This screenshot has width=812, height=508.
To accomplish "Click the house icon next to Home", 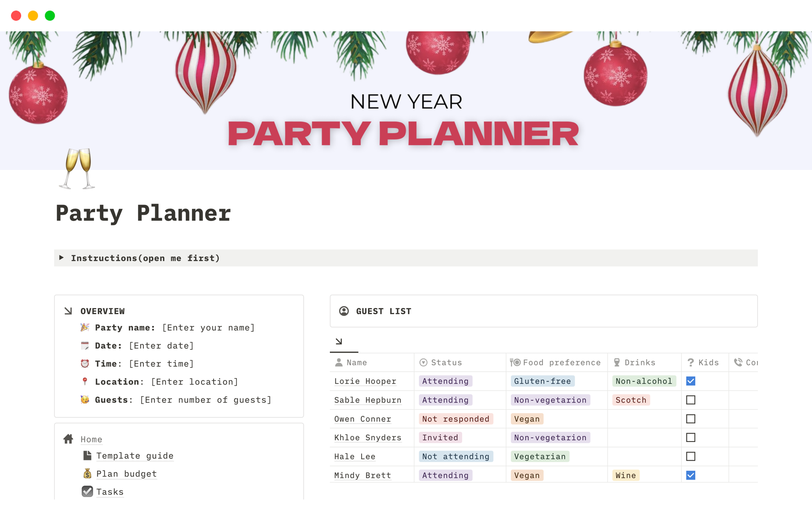I will point(68,439).
